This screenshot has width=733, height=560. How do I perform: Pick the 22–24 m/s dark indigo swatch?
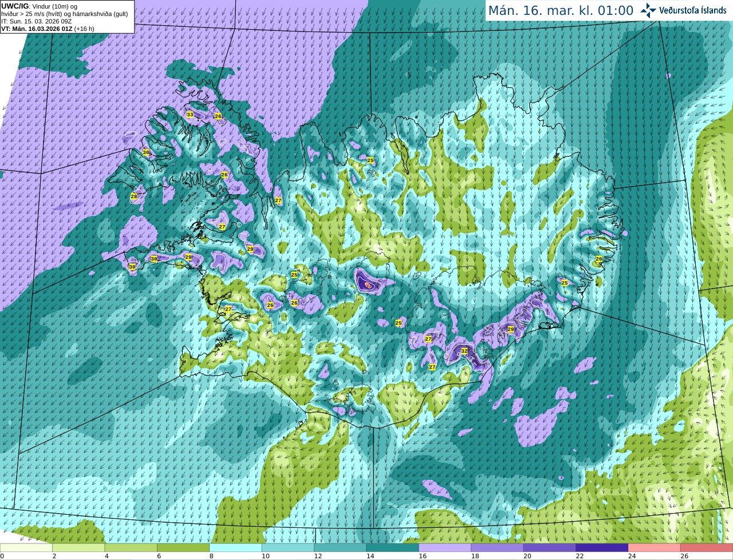pyautogui.click(x=602, y=547)
